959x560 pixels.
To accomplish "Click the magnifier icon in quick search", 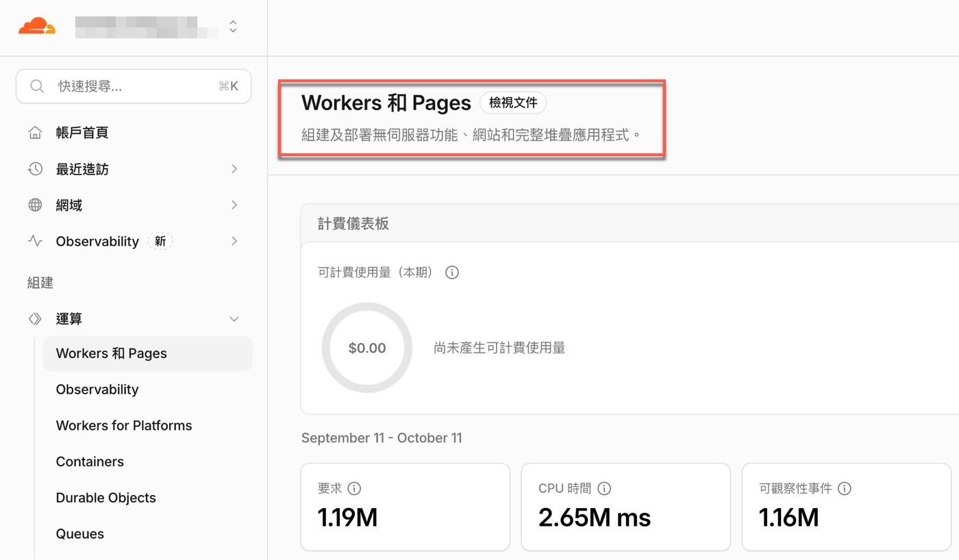I will [x=37, y=86].
